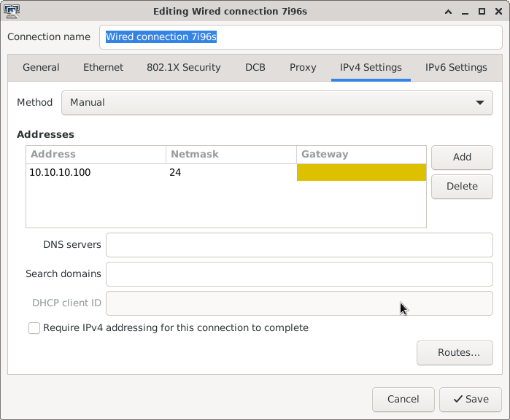The height and width of the screenshot is (420, 510).
Task: Delete the selected address entry
Action: coord(462,187)
